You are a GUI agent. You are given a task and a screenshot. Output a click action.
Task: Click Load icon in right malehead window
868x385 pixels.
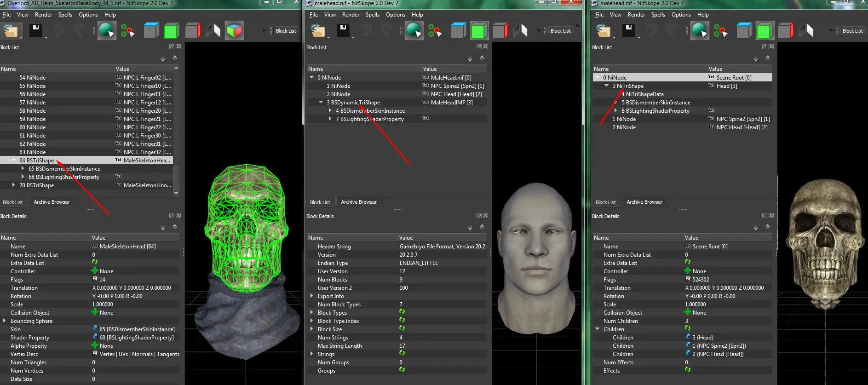click(x=604, y=31)
